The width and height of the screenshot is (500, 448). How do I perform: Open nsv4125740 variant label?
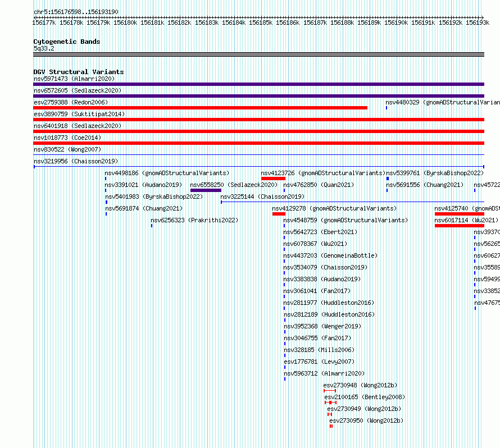tap(467, 208)
